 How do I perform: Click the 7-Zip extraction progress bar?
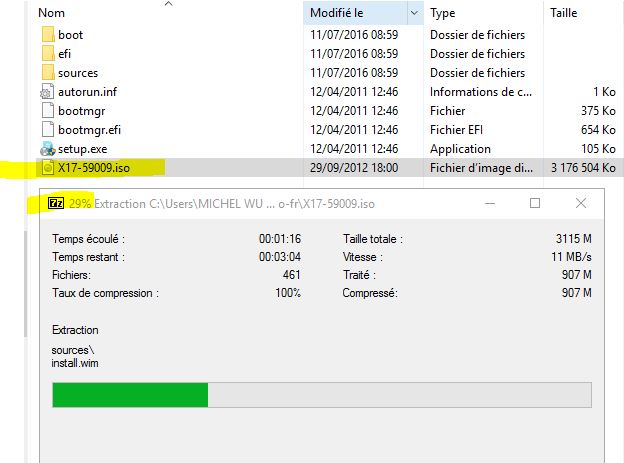[x=322, y=395]
